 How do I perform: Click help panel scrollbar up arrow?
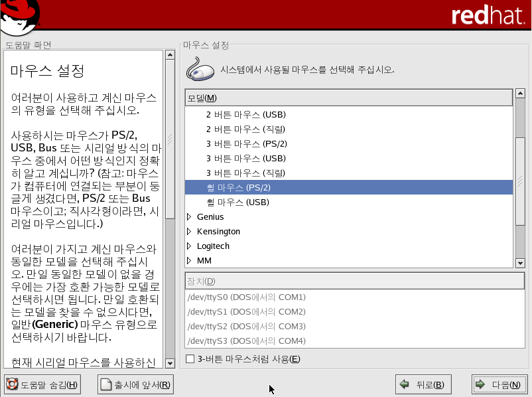click(x=170, y=54)
